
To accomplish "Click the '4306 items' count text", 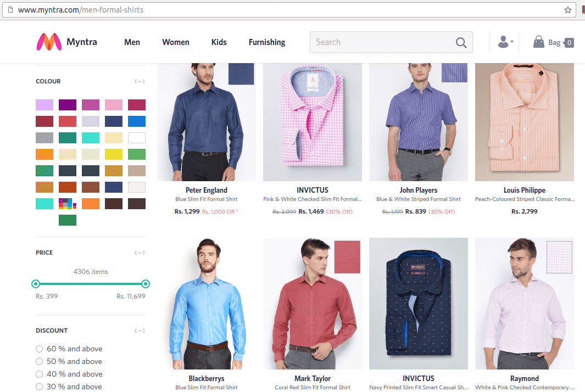I will point(91,272).
